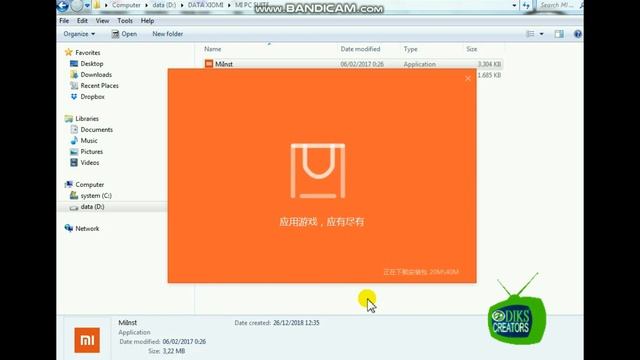Open the Dropbox icon in sidebar
The image size is (640, 360).
[x=74, y=97]
